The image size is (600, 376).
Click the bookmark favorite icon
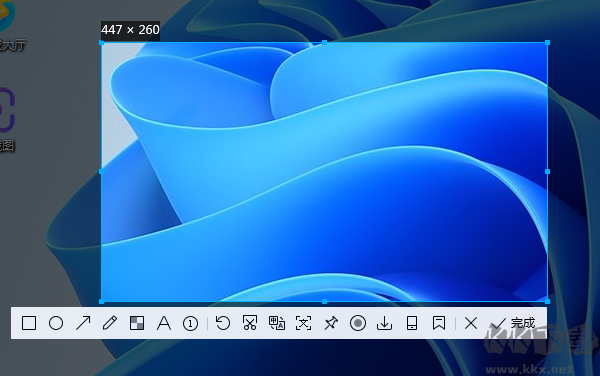439,323
